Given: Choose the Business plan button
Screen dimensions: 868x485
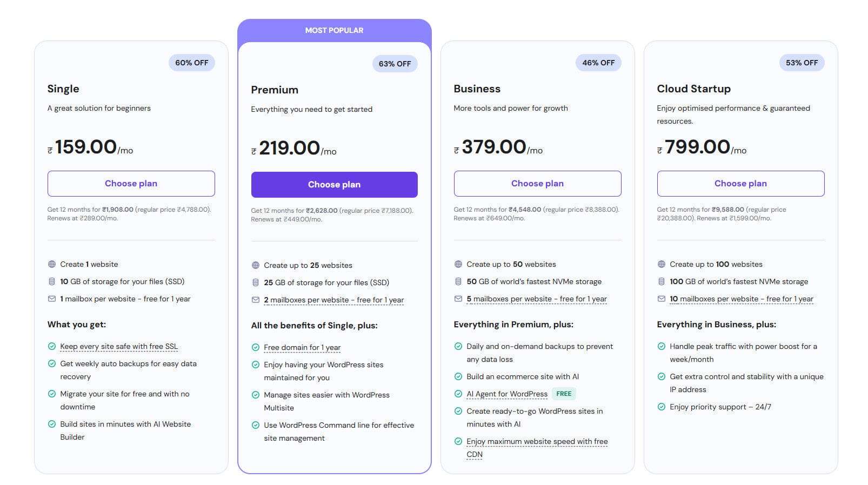Looking at the screenshot, I should click(537, 184).
